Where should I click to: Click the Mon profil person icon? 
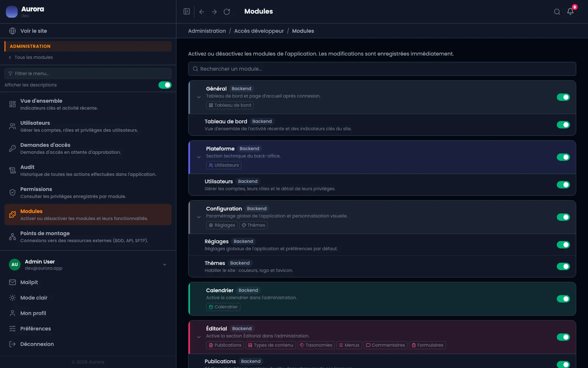click(12, 313)
